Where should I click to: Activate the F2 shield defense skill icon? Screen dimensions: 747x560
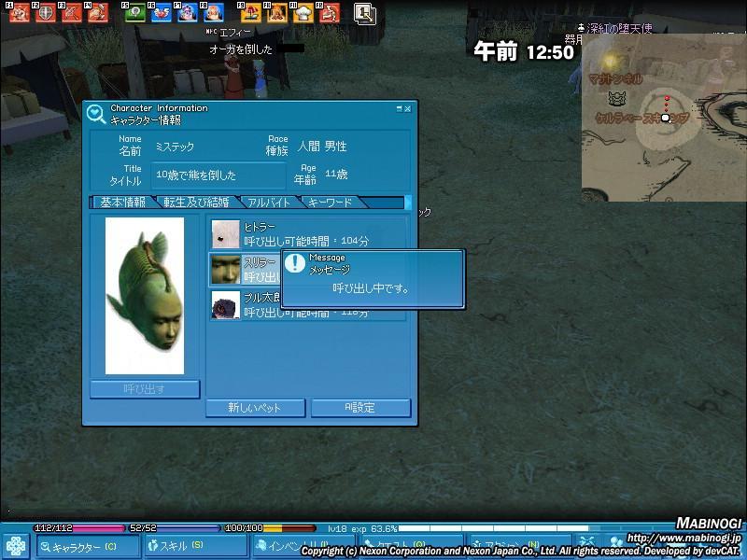(45, 12)
